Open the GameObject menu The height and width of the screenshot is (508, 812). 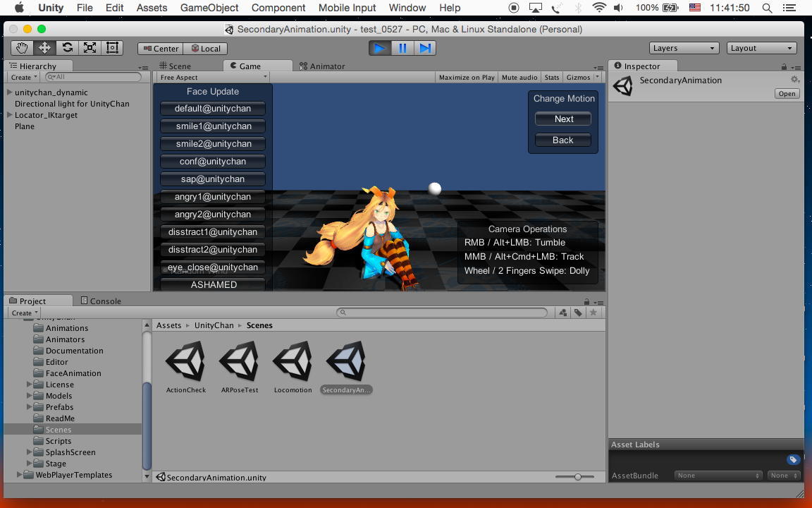209,8
